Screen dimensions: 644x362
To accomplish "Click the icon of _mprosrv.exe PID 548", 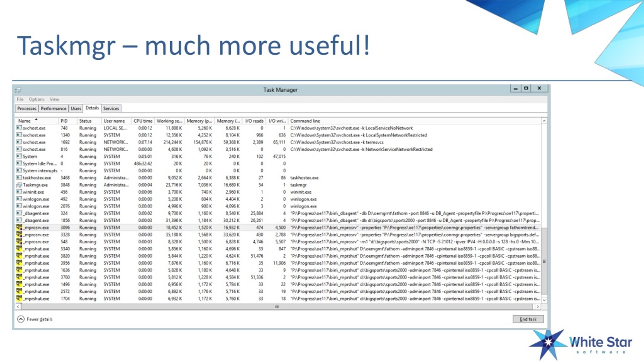I will (x=19, y=242).
